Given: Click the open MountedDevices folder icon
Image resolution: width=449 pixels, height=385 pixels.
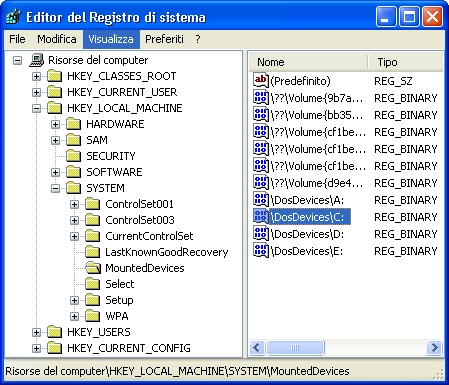Looking at the screenshot, I should [x=93, y=268].
